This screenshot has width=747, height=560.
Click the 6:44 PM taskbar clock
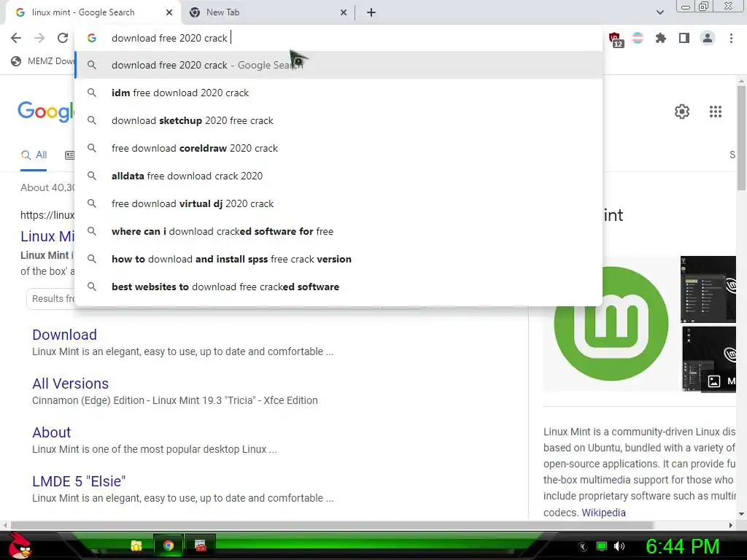(x=682, y=547)
